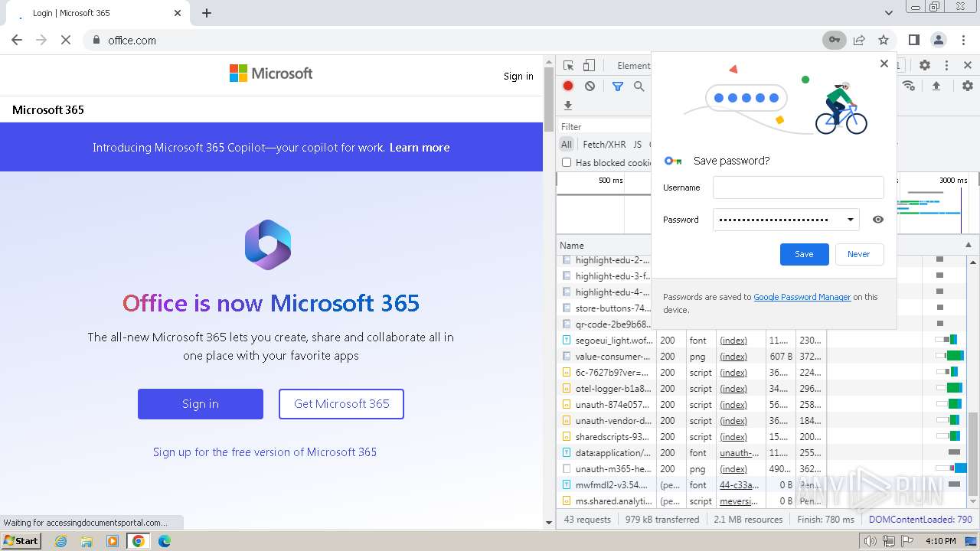
Task: Open the network search magnifier icon
Action: [639, 86]
